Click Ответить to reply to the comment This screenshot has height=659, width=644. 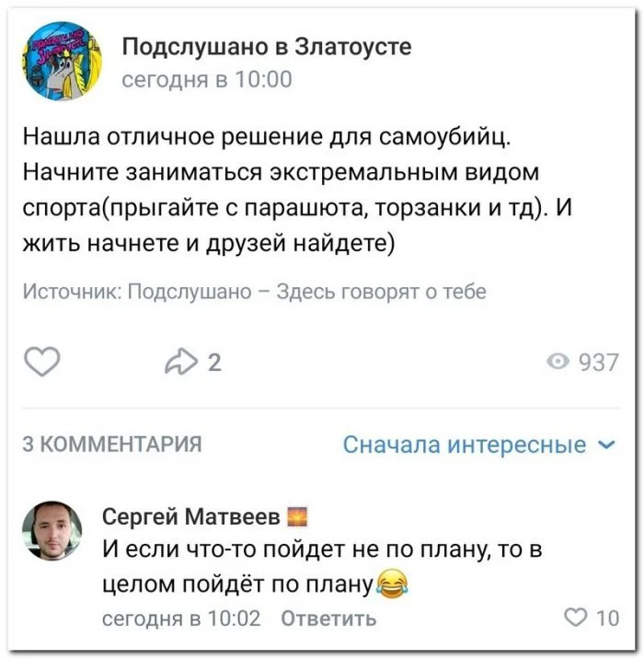[x=328, y=619]
